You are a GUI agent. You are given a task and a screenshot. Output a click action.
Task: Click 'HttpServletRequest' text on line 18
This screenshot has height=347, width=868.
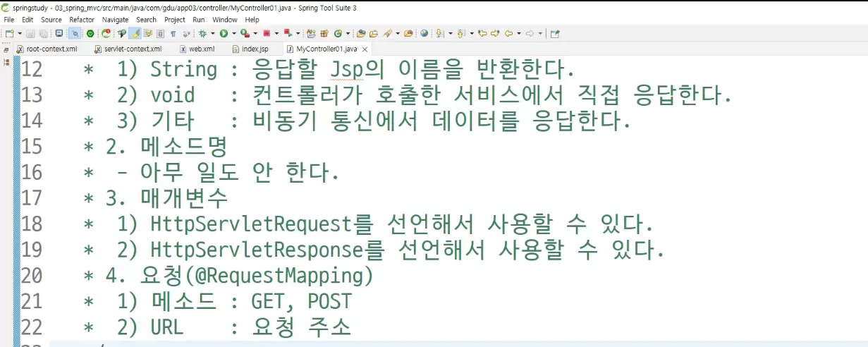(x=251, y=224)
